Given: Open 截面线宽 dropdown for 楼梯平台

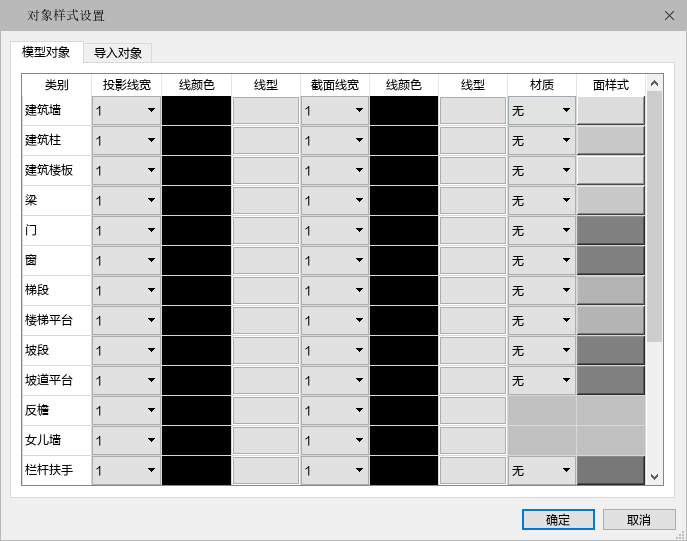Looking at the screenshot, I should pos(334,320).
